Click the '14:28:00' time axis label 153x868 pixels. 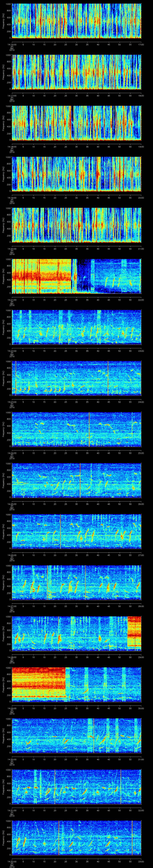tap(12, 657)
